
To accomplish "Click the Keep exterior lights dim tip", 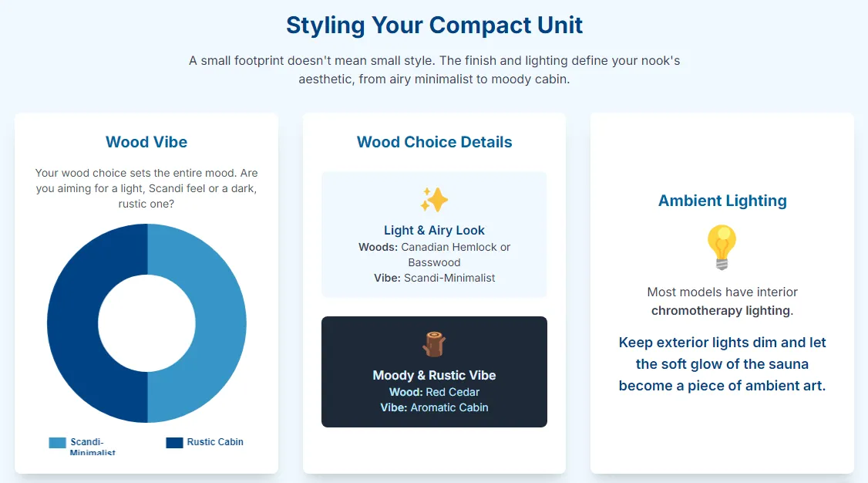I will tap(722, 364).
